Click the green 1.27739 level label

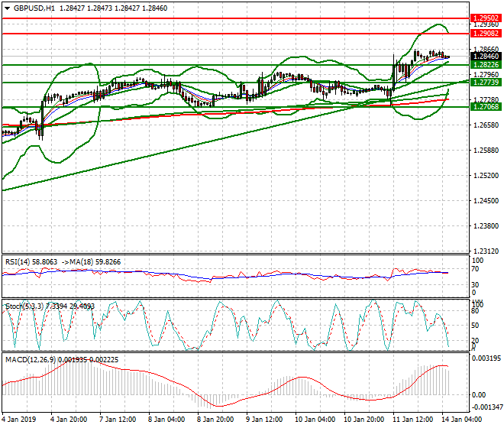(486, 83)
